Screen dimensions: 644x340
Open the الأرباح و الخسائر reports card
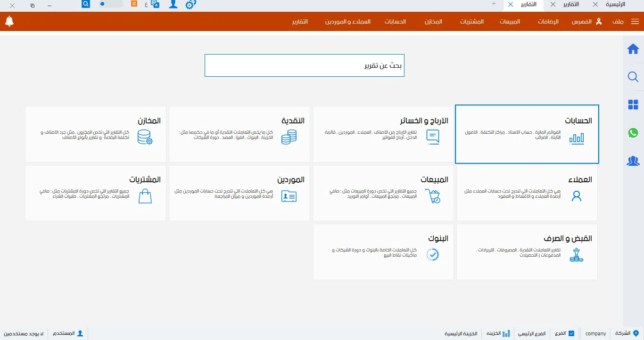(x=383, y=134)
